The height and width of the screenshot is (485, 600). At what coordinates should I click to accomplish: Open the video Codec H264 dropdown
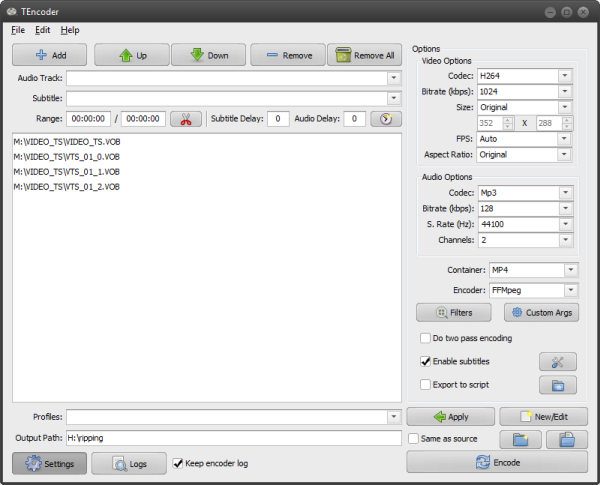(565, 76)
